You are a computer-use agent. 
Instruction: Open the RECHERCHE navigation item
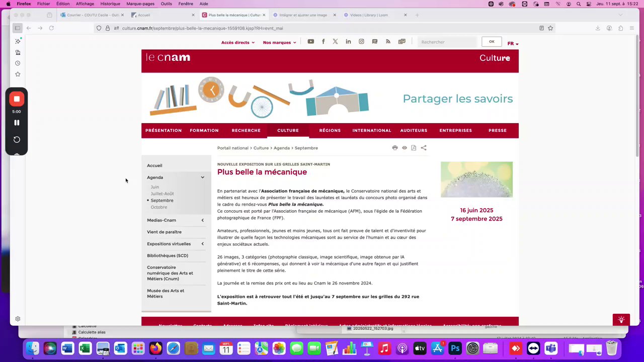pos(246,130)
